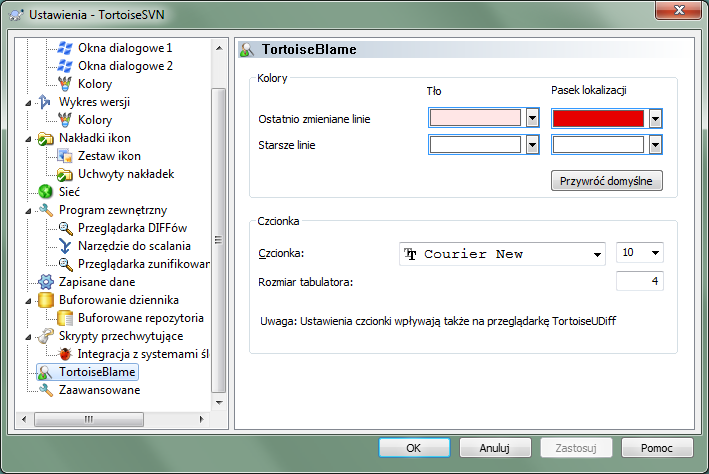Collapse the Nakładki ikon tree node
Viewport: 709px width, 474px height.
[28, 139]
